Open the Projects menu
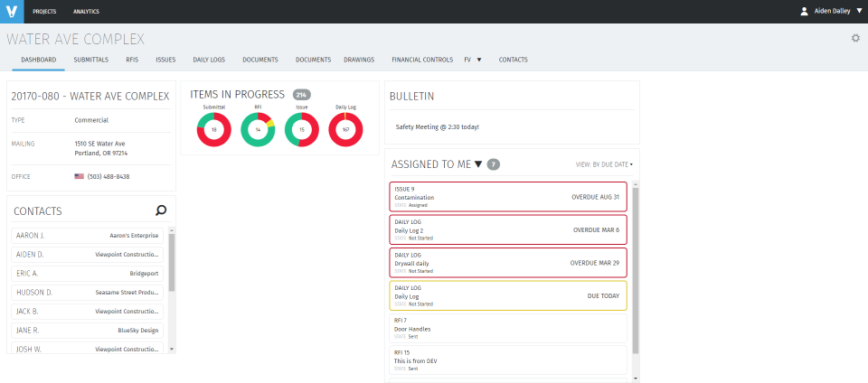Screen dimensions: 868x383 [44, 12]
